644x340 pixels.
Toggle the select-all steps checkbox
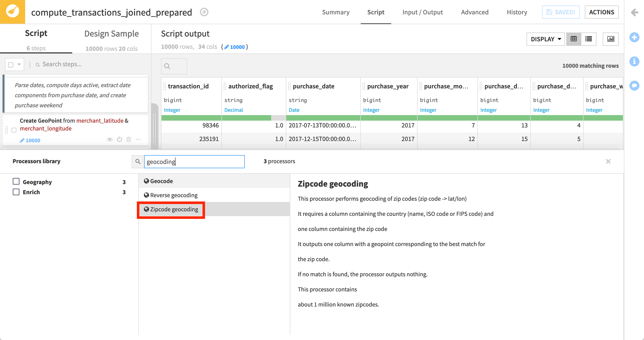click(x=11, y=65)
